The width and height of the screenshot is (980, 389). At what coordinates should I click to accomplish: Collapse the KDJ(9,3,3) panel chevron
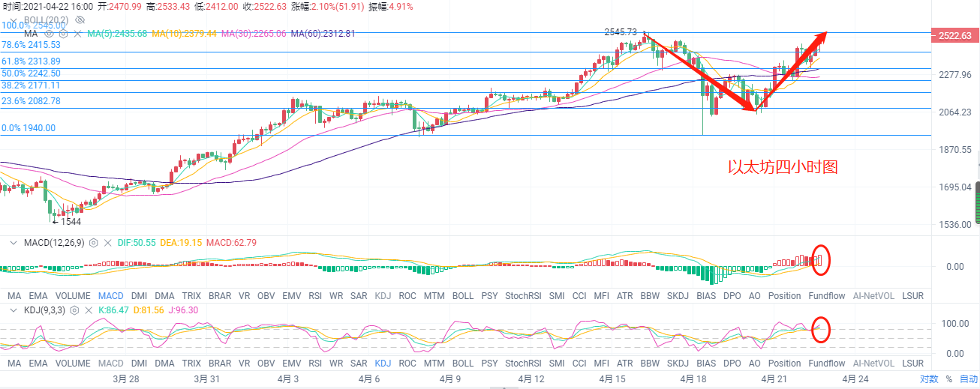pos(13,310)
